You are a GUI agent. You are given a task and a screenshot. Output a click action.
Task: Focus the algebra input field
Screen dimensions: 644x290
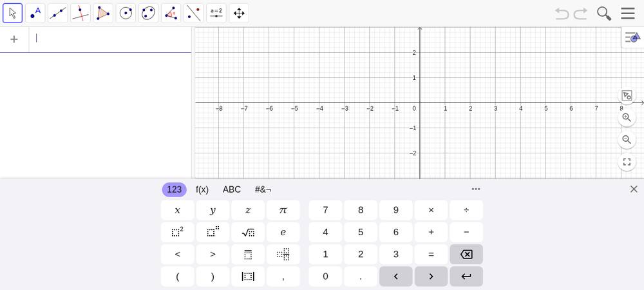click(110, 39)
